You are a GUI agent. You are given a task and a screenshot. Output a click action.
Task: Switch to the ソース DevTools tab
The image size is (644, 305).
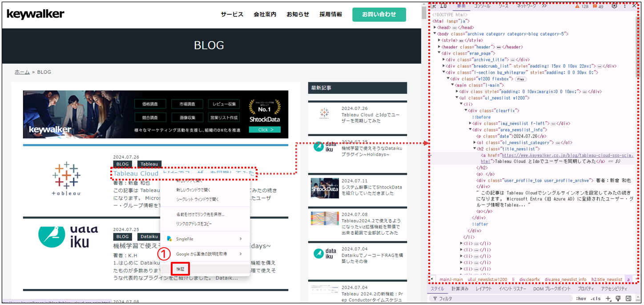(x=503, y=6)
